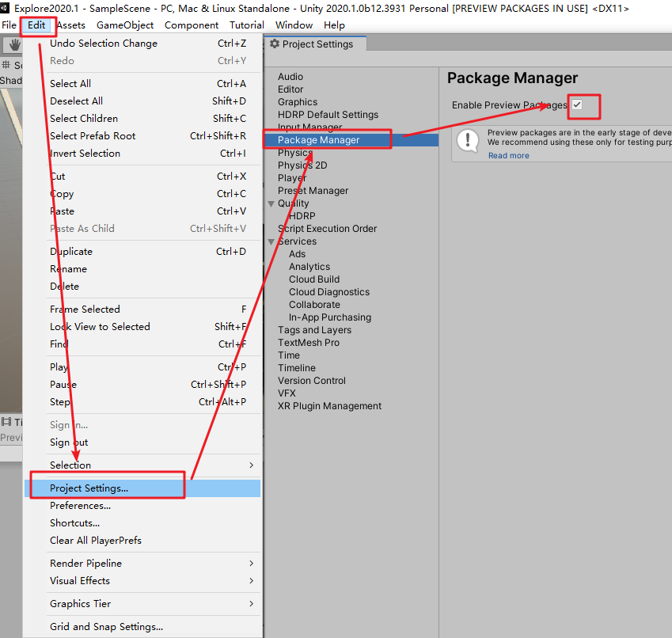Choose Project Settings... from Edit menu
The image size is (672, 638).
coord(89,488)
